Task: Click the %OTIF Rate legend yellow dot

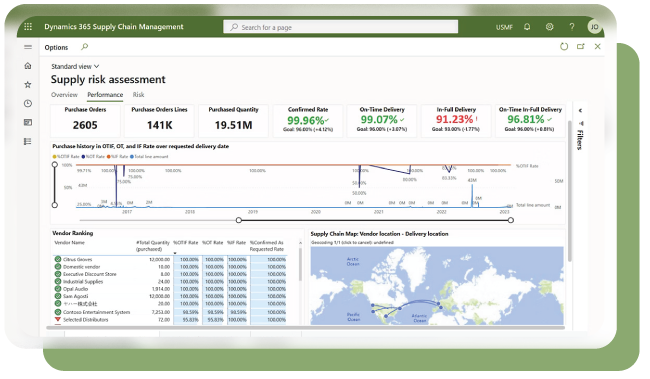Action: pos(54,157)
